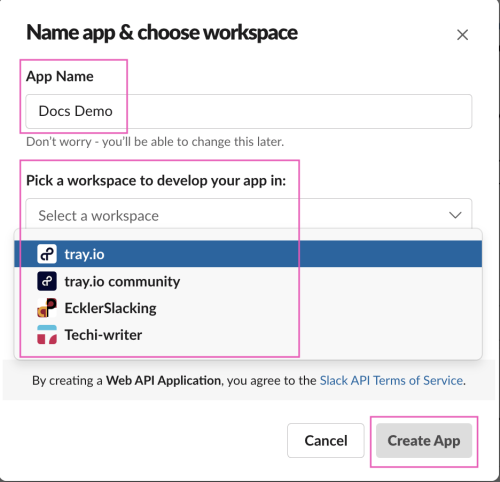Image resolution: width=500 pixels, height=482 pixels.
Task: Select the tray.io workspace option
Action: (x=248, y=254)
